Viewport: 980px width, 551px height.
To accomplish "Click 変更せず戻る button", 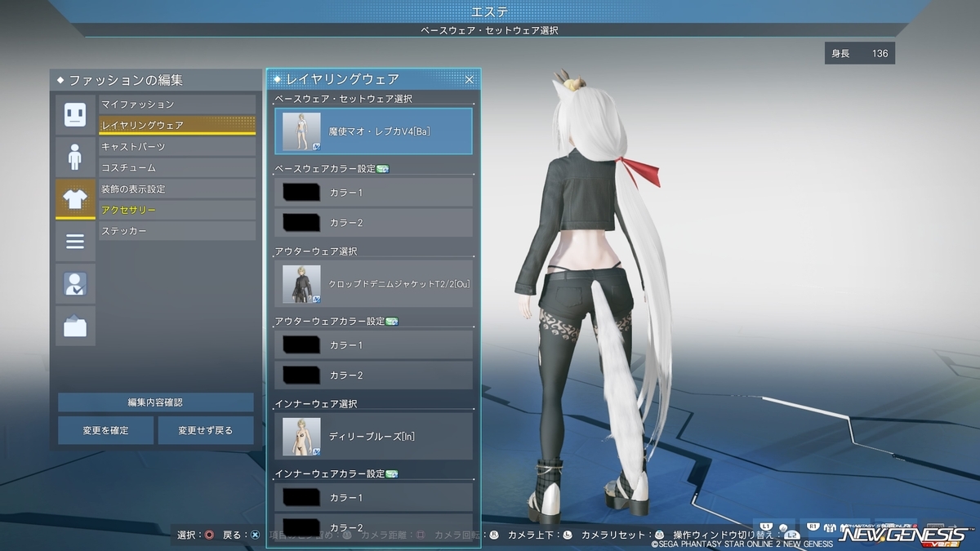I will point(206,430).
